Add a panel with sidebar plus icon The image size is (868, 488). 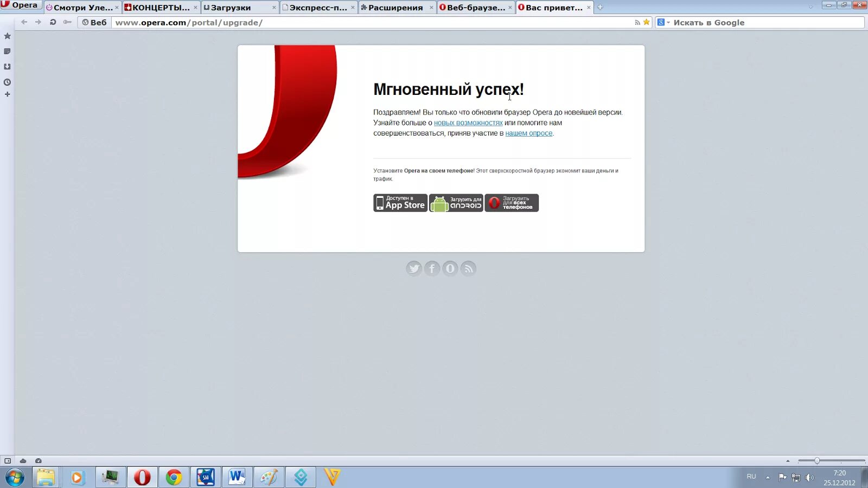pyautogui.click(x=7, y=94)
